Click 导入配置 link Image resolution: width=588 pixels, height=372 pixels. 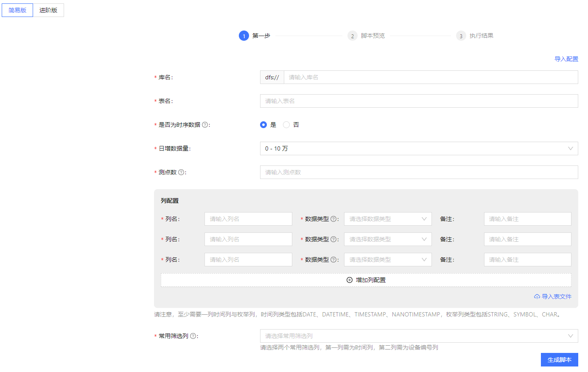pos(566,59)
